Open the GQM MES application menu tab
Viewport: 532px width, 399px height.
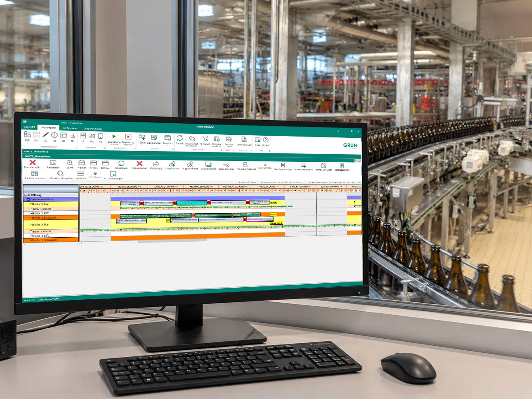coord(30,127)
